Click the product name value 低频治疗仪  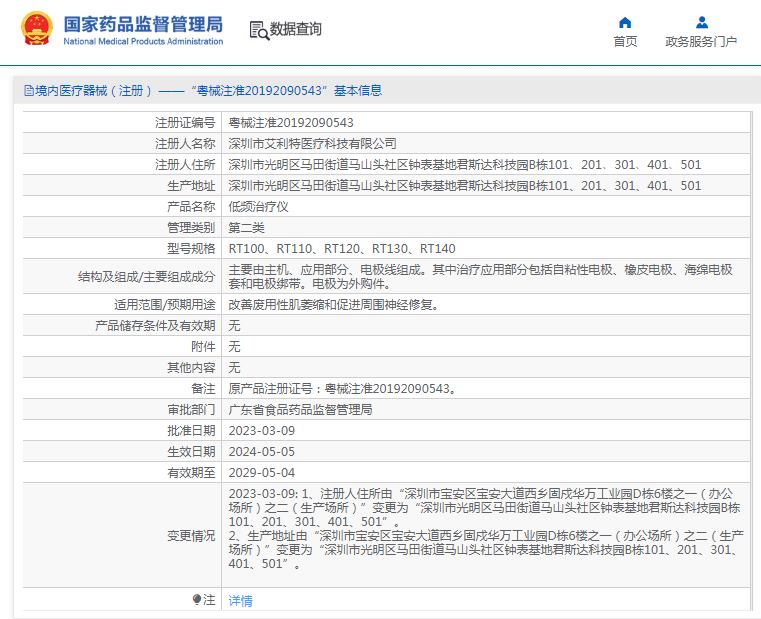point(258,206)
